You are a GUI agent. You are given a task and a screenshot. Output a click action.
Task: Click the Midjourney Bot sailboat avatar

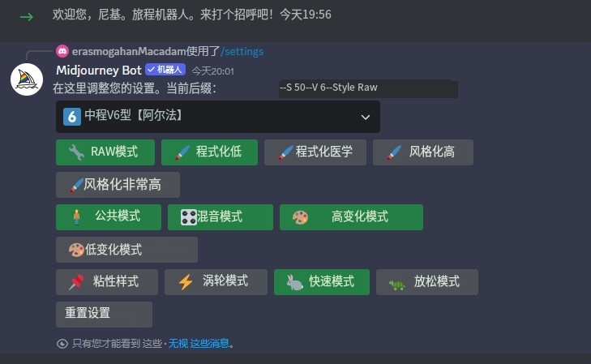coord(27,79)
